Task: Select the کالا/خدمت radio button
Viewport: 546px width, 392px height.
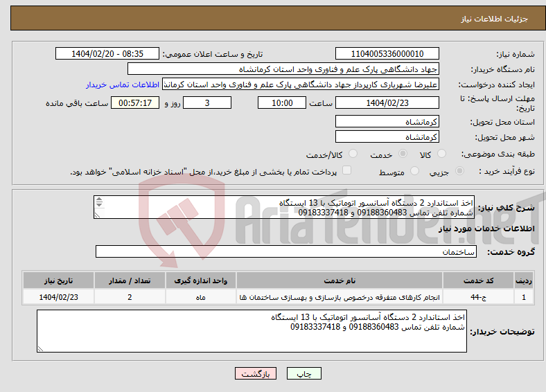Action: pyautogui.click(x=353, y=154)
